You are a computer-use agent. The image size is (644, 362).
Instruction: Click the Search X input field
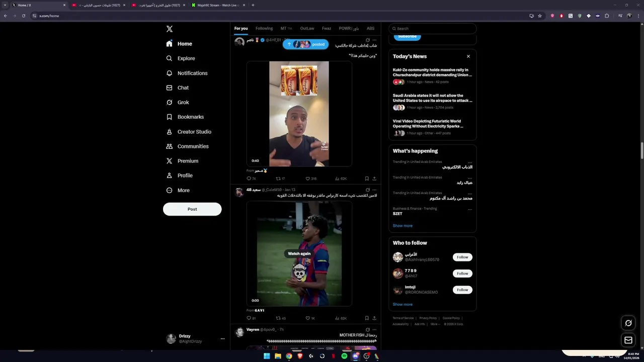(x=432, y=29)
